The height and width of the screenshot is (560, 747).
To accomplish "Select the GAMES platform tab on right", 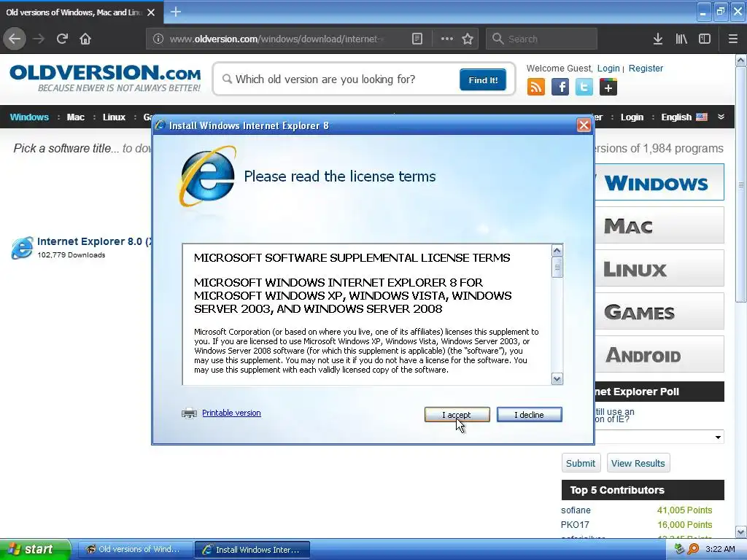I will (x=659, y=311).
